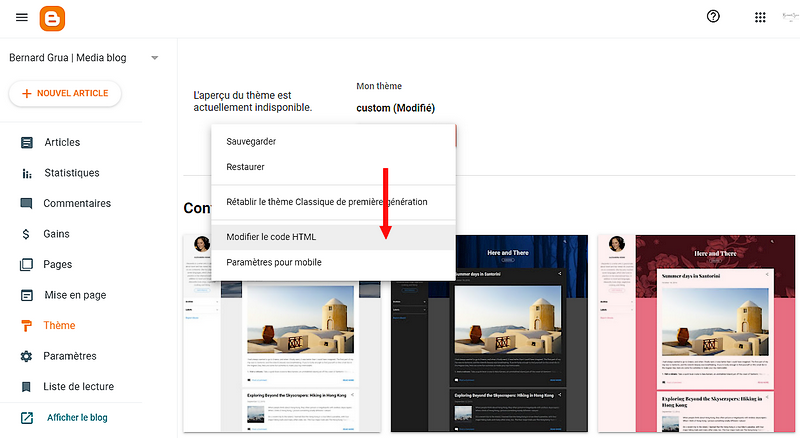The height and width of the screenshot is (438, 800).
Task: Open the Afficher le blog link
Action: click(76, 417)
